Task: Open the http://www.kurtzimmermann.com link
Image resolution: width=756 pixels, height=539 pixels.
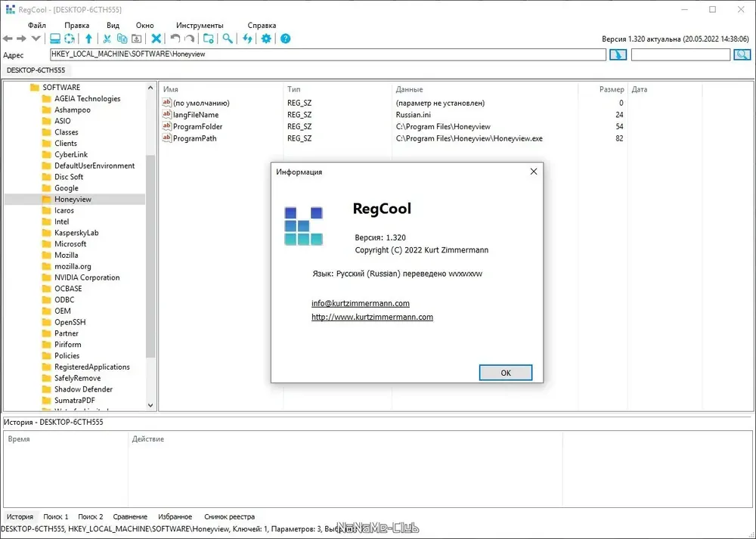Action: point(372,317)
